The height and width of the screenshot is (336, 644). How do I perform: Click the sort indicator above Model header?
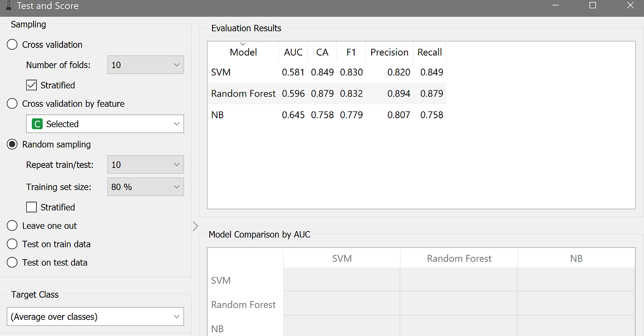pos(243,44)
